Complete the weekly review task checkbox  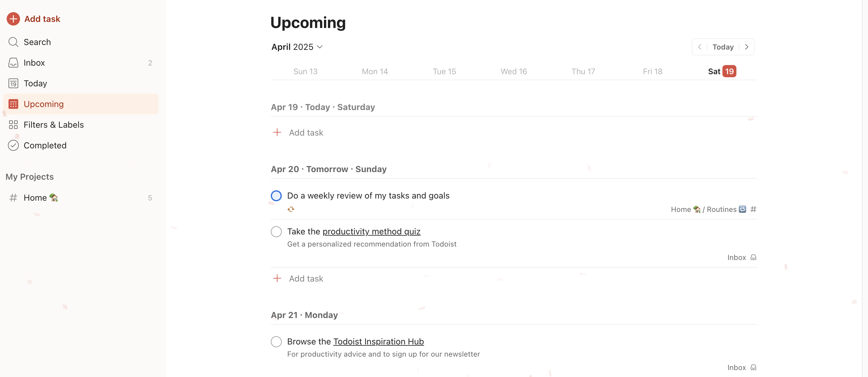[276, 196]
